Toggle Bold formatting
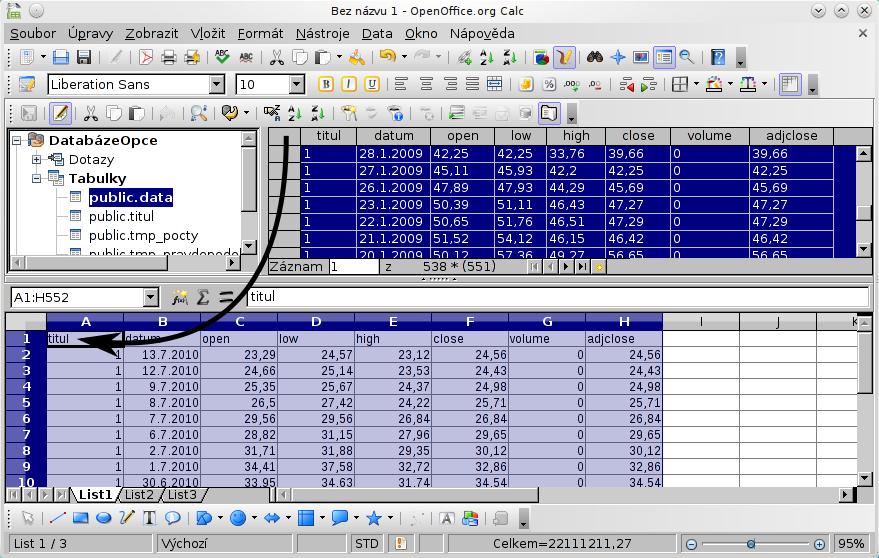 [x=325, y=84]
